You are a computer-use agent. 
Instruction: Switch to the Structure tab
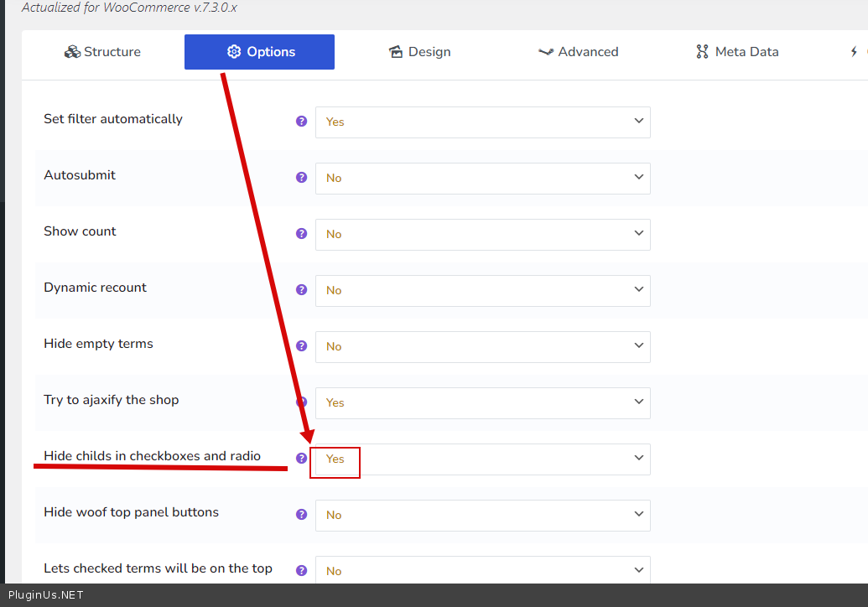click(x=102, y=52)
